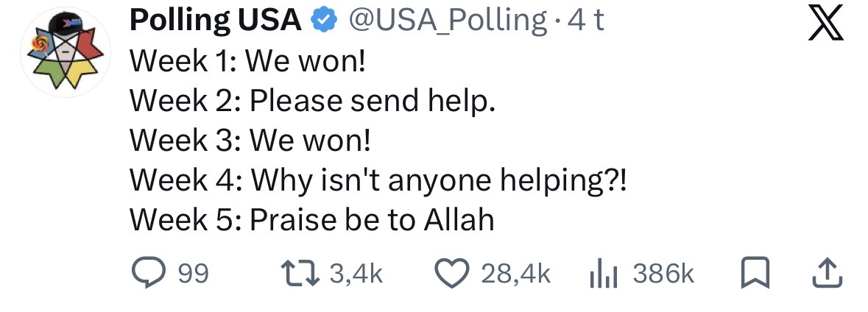This screenshot has width=868, height=312.
Task: Click the "4 t" post timestamp
Action: tap(588, 21)
